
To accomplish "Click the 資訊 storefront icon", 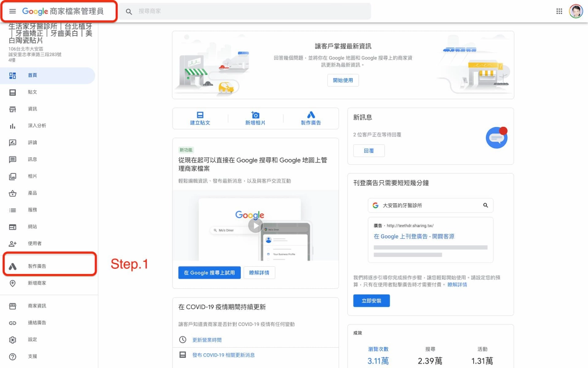I will [x=13, y=109].
